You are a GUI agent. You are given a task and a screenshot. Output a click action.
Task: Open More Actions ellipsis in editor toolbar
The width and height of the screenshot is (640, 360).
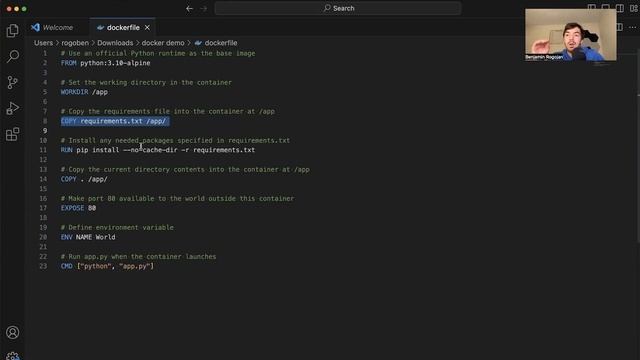point(633,27)
